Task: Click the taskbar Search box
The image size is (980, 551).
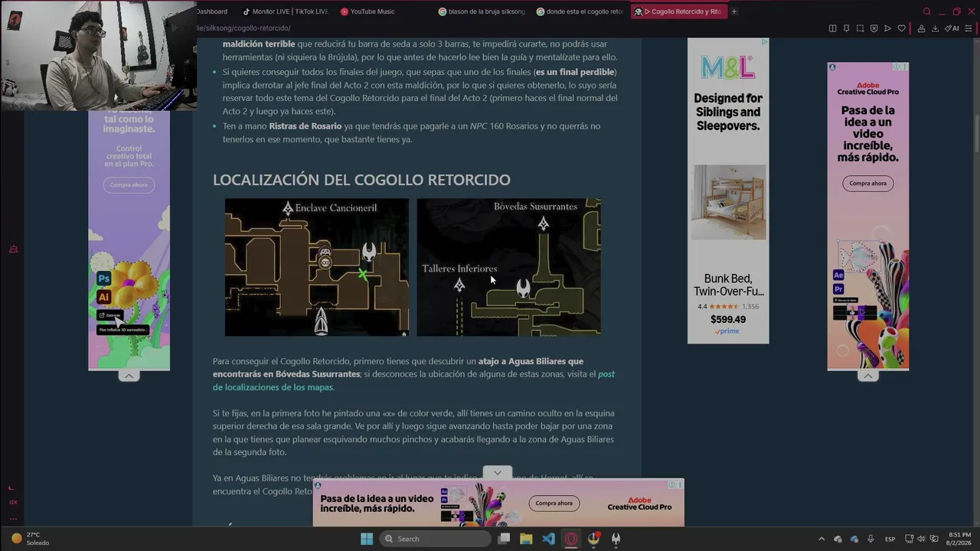Action: [435, 539]
